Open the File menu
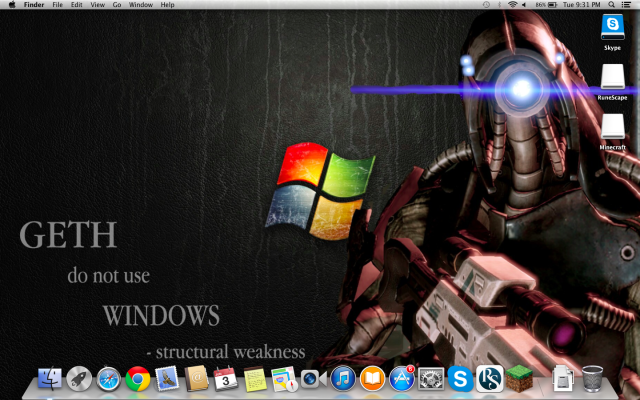Viewport: 640px width, 400px height. pos(58,4)
